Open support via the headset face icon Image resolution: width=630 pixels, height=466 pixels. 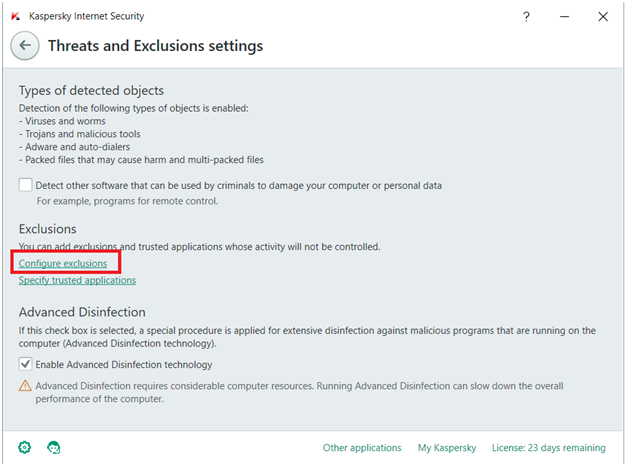click(53, 447)
